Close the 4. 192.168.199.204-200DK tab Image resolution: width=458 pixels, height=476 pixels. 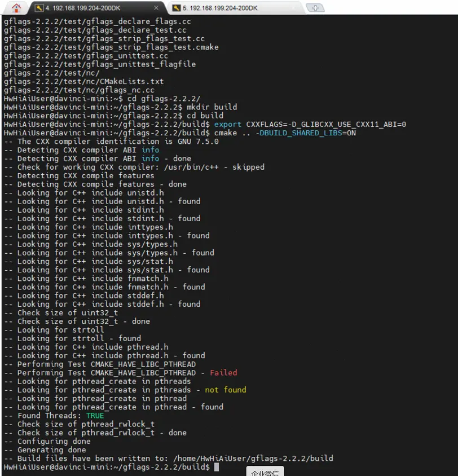(156, 8)
